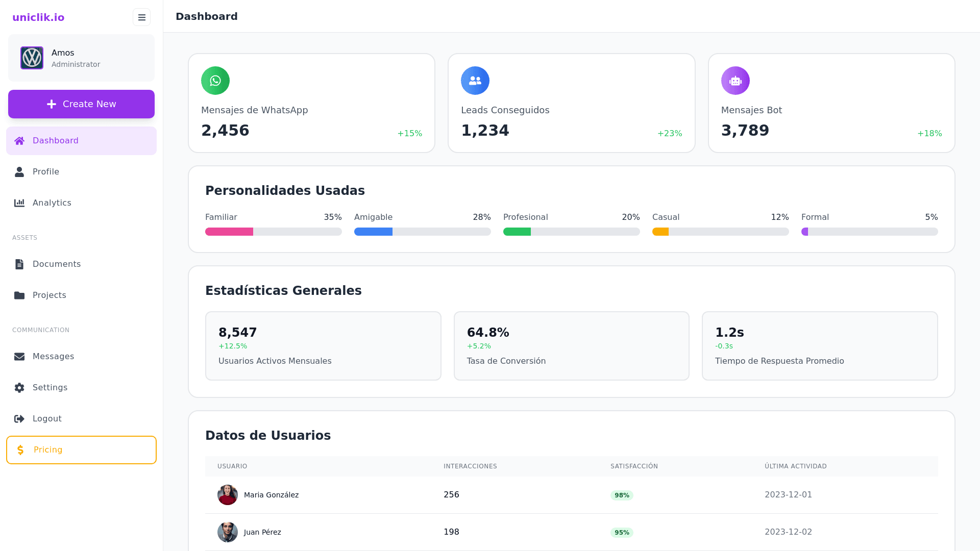Click Maria González's avatar thumbnail
Screen dimensions: 980x551
(x=228, y=494)
